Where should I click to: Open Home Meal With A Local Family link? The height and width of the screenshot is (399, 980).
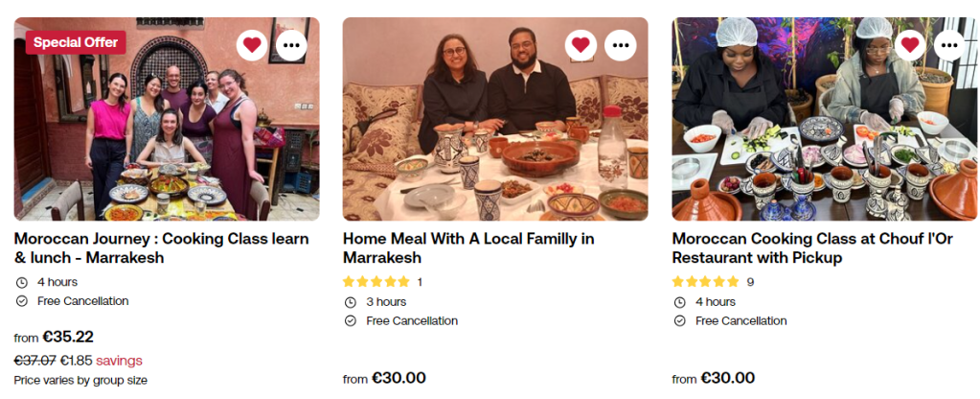pyautogui.click(x=468, y=247)
